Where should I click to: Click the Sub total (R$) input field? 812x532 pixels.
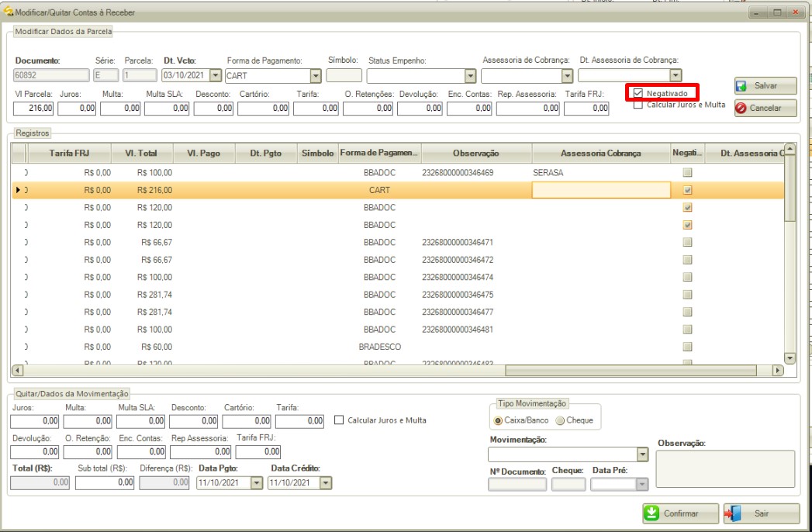click(x=105, y=482)
